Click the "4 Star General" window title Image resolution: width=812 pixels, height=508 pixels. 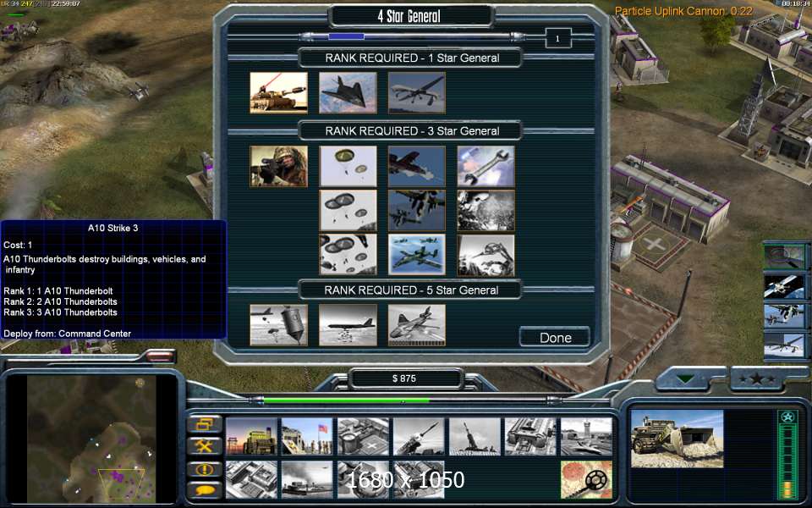409,16
